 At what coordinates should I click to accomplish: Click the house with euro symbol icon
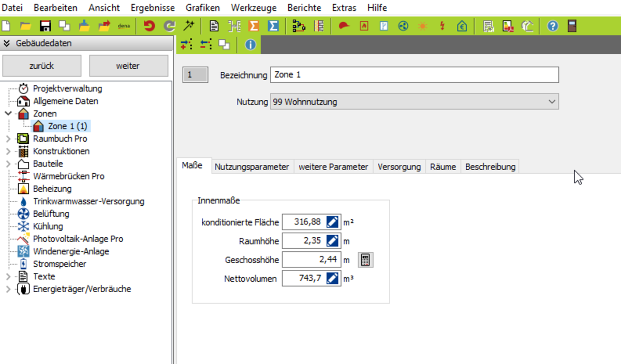462,26
